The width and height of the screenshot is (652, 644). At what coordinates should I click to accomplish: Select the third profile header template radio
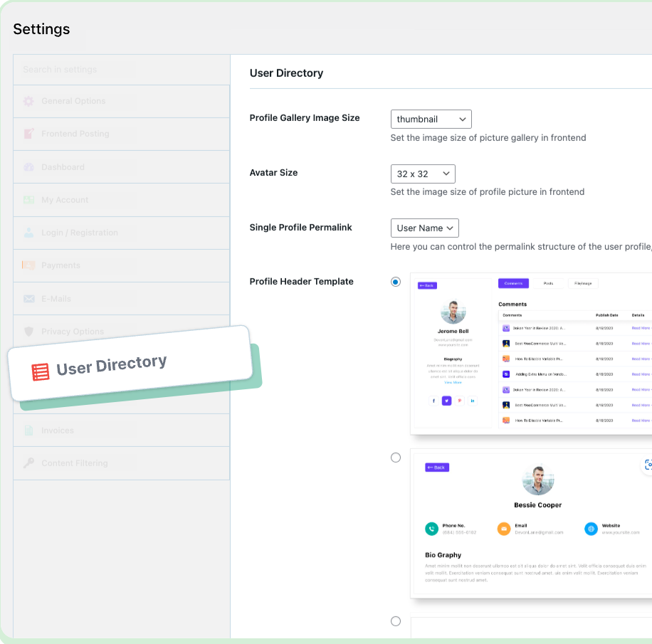click(x=396, y=621)
